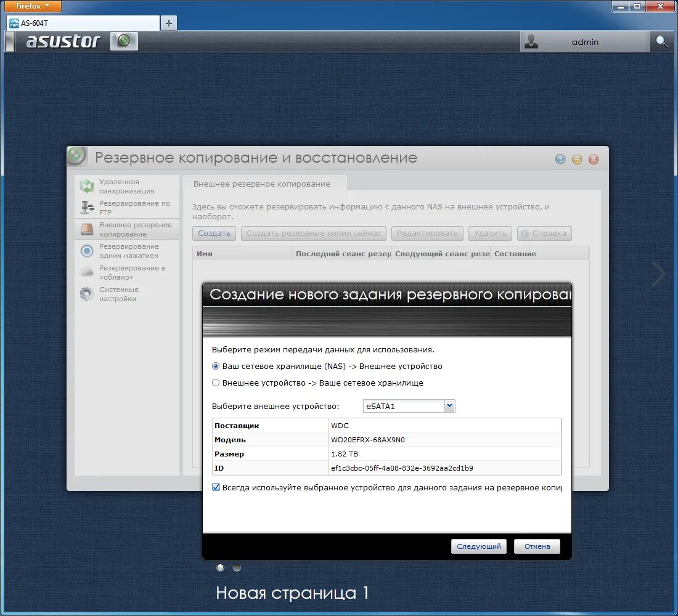Choose NAS to external device mode
Image resolution: width=678 pixels, height=616 pixels.
(x=216, y=366)
